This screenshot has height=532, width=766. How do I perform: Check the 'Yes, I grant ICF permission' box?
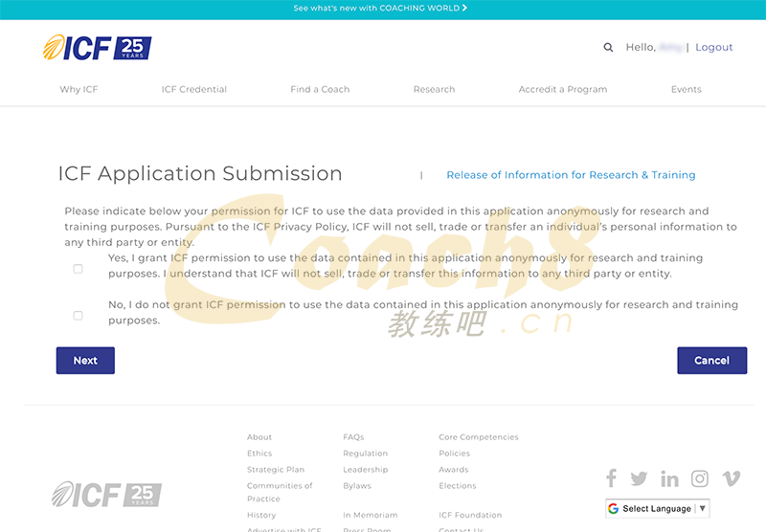[x=79, y=269]
